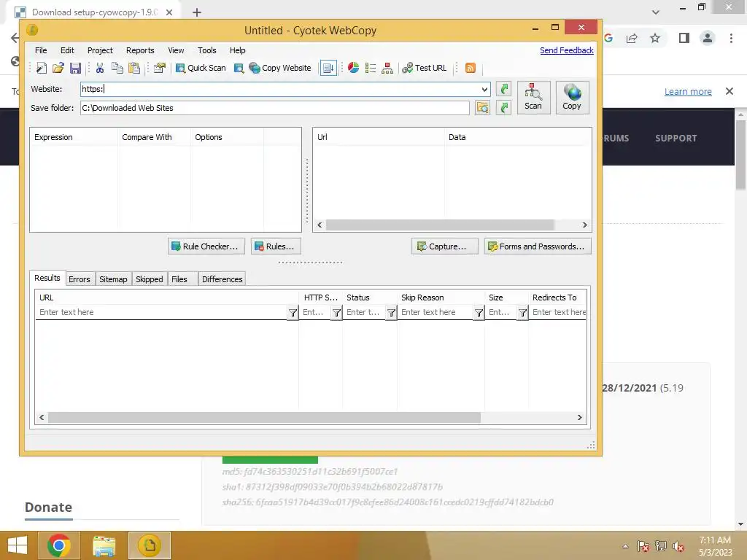Click the sitemap diagram toolbar icon
This screenshot has height=560, width=747.
tap(387, 68)
